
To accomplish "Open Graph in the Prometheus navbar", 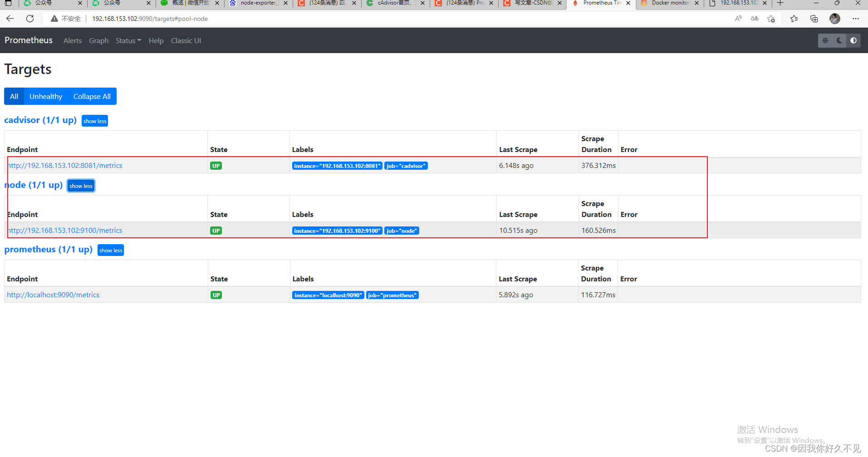I will pos(98,40).
